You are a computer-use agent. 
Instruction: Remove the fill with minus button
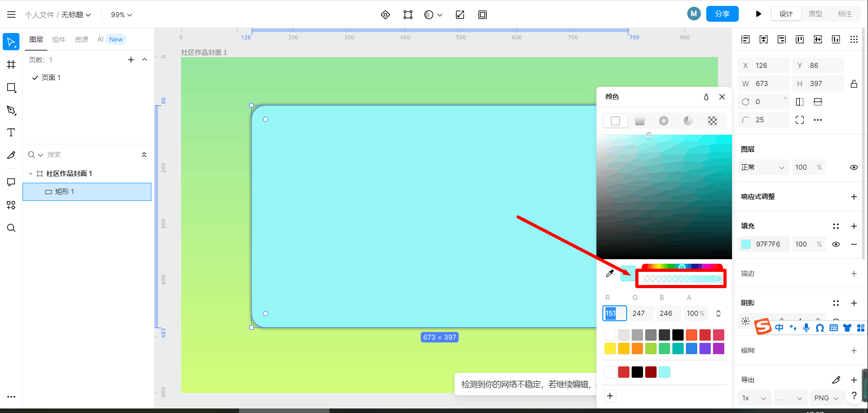point(854,244)
